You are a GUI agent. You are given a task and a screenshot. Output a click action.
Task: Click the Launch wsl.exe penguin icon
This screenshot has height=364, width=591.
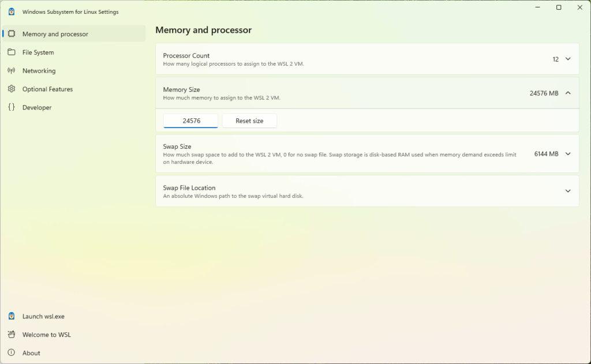coord(12,316)
